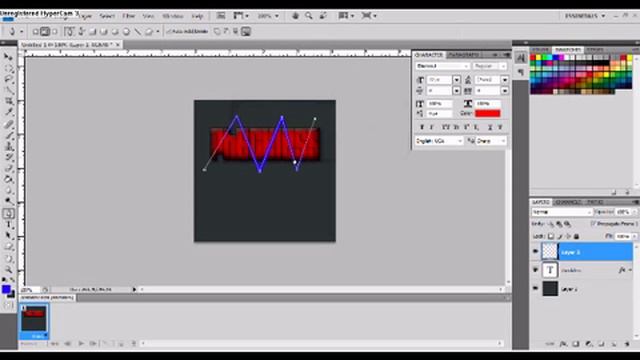This screenshot has width=640, height=360.
Task: Select the Clone Stamp tool
Action: click(9, 146)
